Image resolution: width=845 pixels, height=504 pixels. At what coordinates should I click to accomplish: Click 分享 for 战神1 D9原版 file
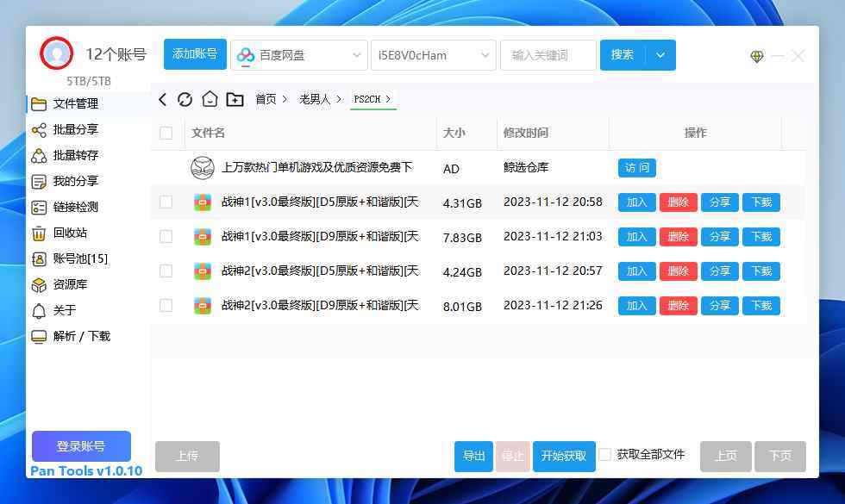click(720, 237)
